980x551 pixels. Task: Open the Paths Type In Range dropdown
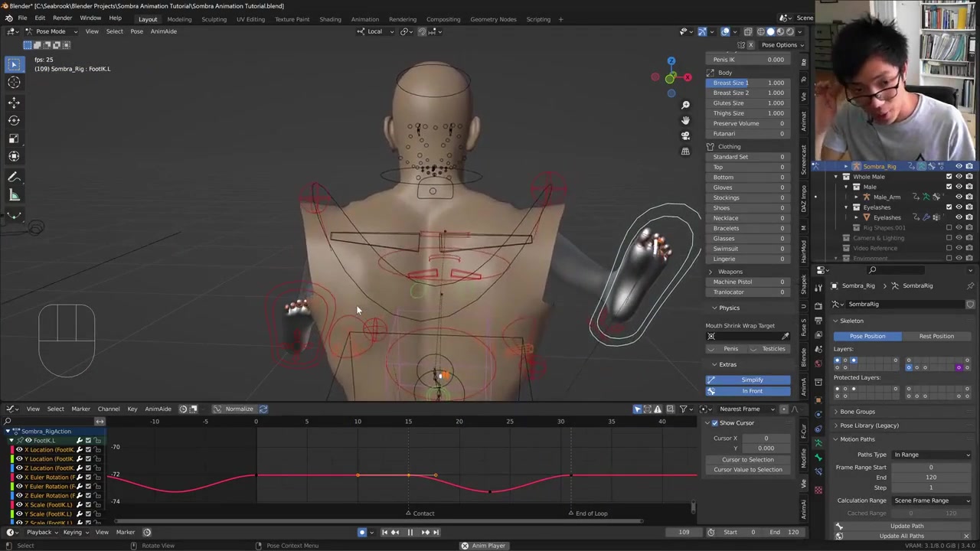point(931,455)
